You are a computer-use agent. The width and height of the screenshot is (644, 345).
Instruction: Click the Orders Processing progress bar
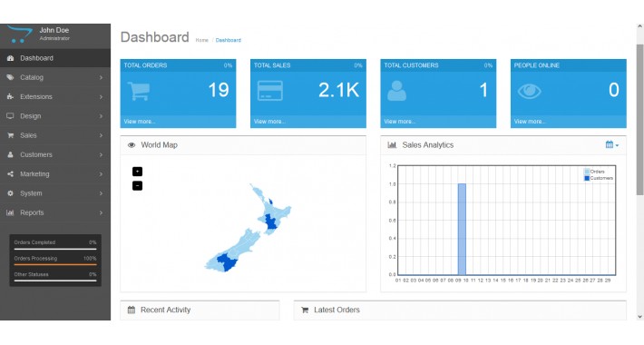point(55,265)
